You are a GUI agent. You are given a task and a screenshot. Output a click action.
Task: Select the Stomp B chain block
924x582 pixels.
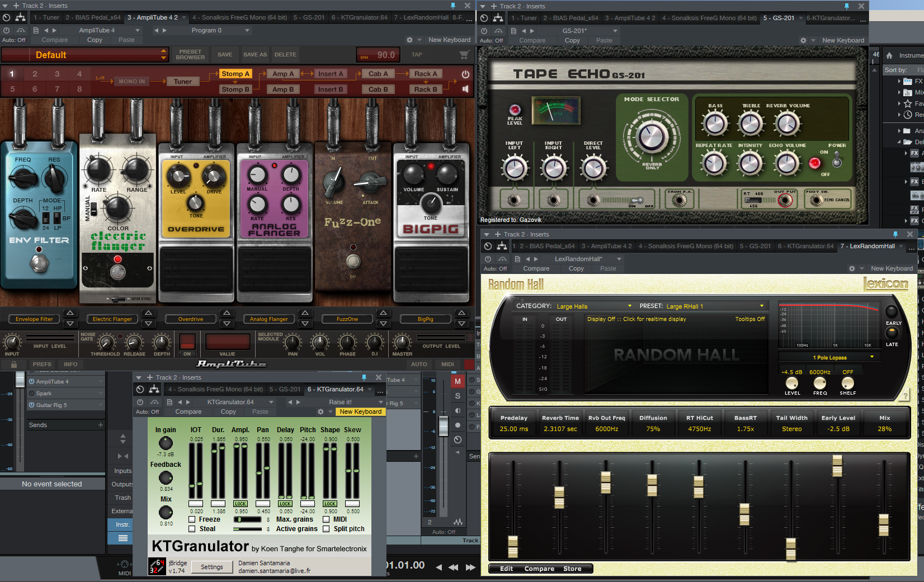235,89
